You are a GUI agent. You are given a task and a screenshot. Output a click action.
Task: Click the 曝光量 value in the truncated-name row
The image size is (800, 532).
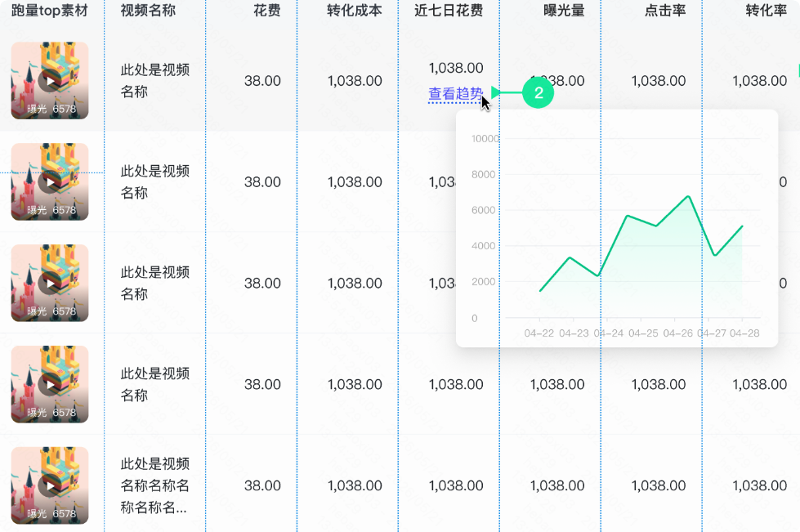[x=557, y=485]
